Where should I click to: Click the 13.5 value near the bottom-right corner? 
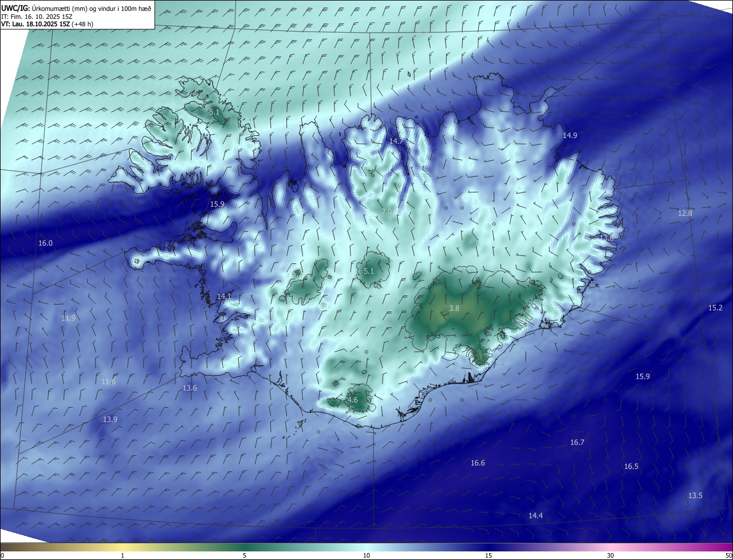pos(695,495)
